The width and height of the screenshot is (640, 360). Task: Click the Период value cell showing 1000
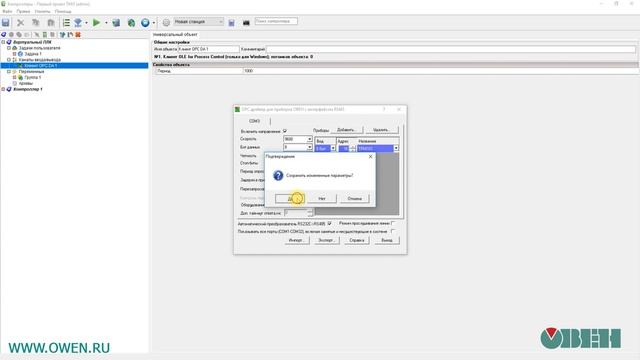coord(441,71)
